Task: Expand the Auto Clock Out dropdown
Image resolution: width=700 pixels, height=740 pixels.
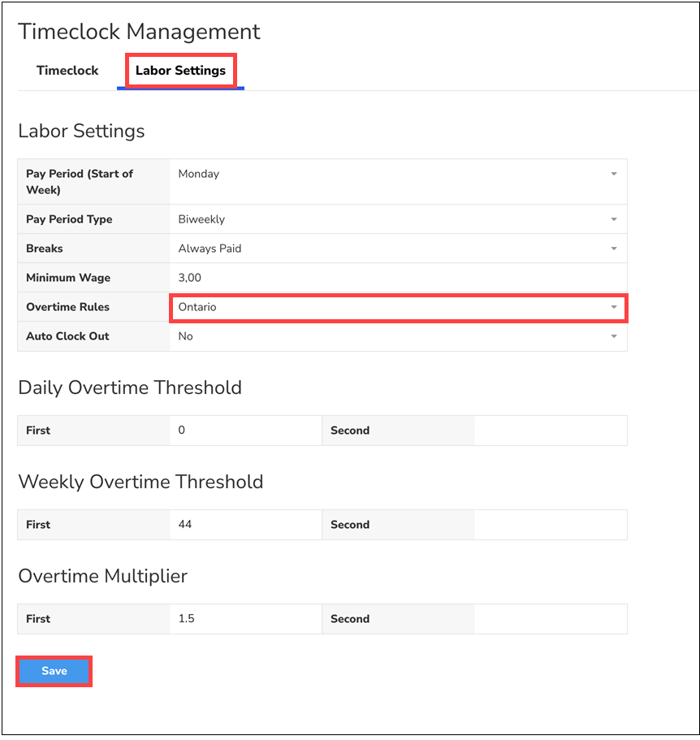Action: 398,336
